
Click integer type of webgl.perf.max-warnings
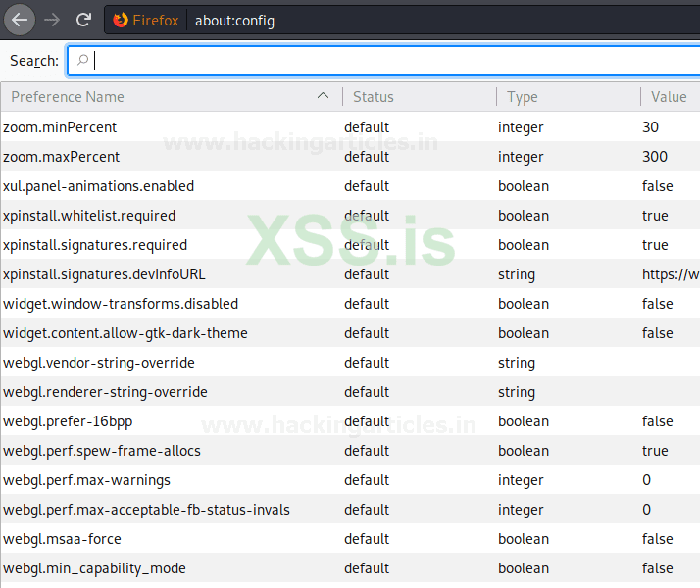[x=521, y=480]
